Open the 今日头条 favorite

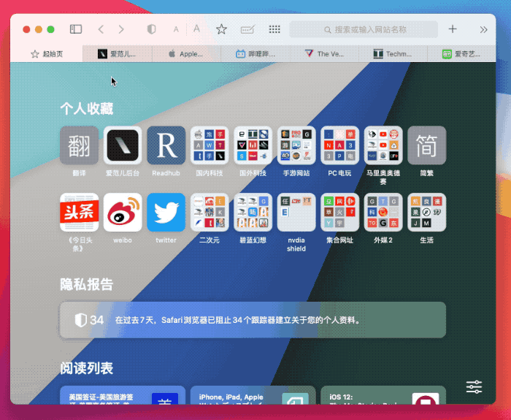click(79, 213)
